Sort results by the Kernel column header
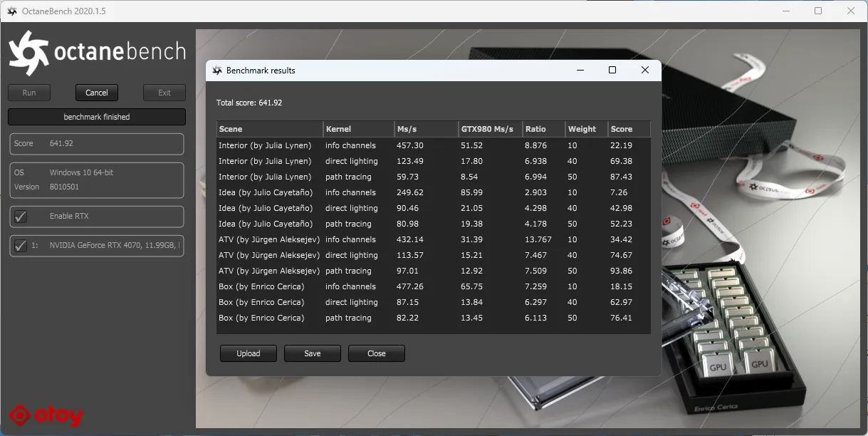This screenshot has height=436, width=868. point(358,129)
